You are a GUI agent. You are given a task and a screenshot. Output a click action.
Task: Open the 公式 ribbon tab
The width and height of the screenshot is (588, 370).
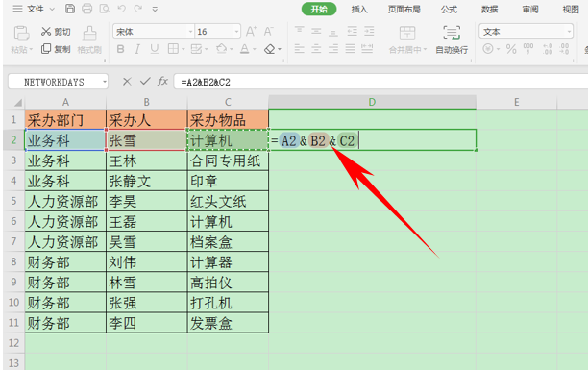click(449, 10)
